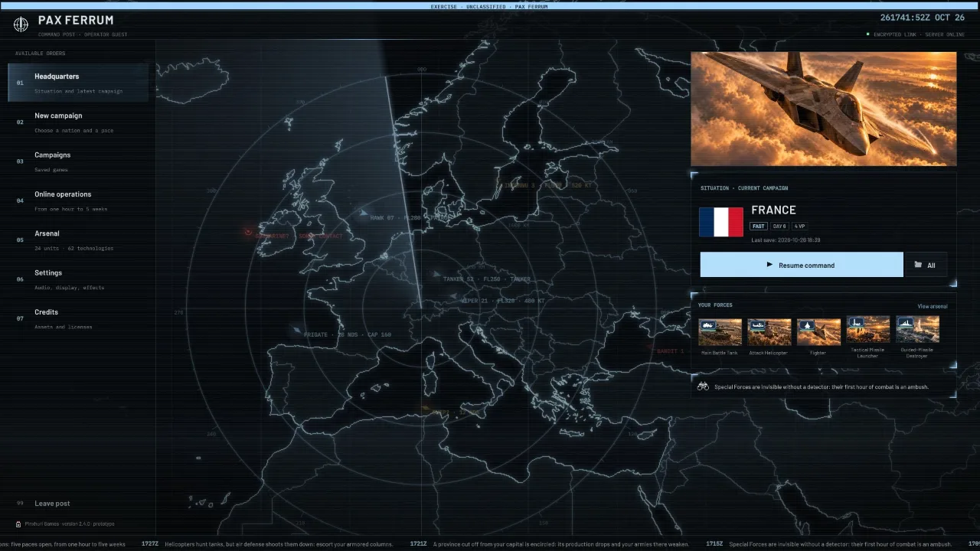Image resolution: width=980 pixels, height=551 pixels.
Task: Click the AVAILABLE ORDERS heading
Action: point(40,54)
